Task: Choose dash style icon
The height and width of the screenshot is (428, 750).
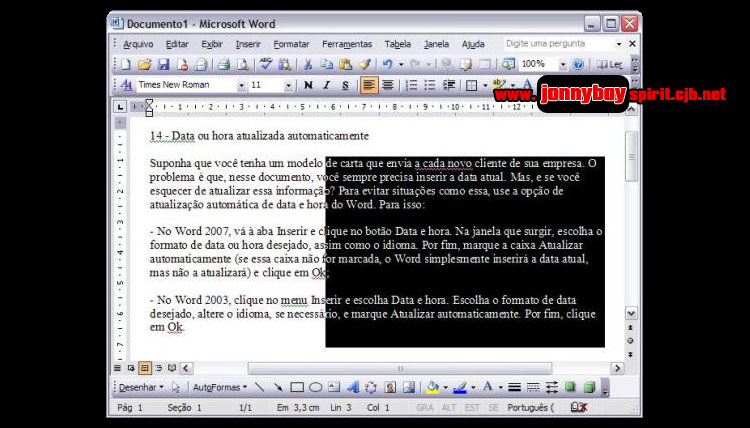Action: (x=533, y=387)
